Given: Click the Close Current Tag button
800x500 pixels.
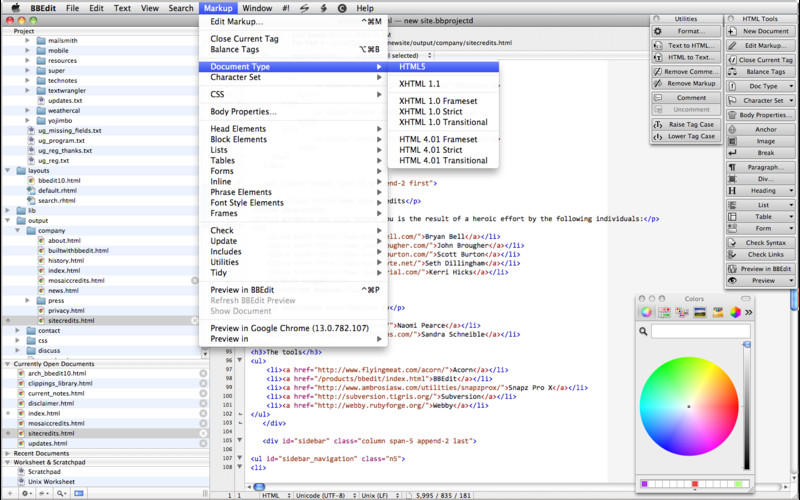Looking at the screenshot, I should [761, 60].
